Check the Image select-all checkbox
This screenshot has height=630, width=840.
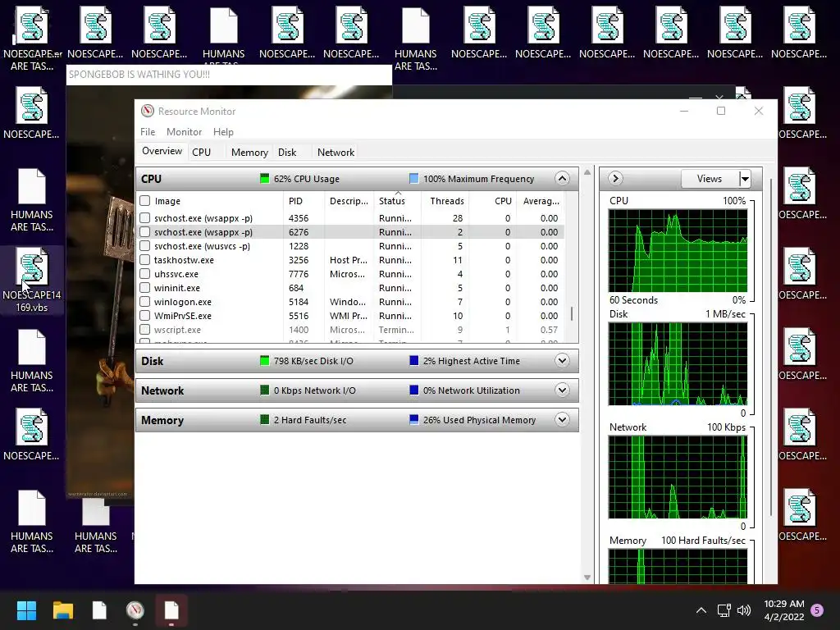point(144,201)
